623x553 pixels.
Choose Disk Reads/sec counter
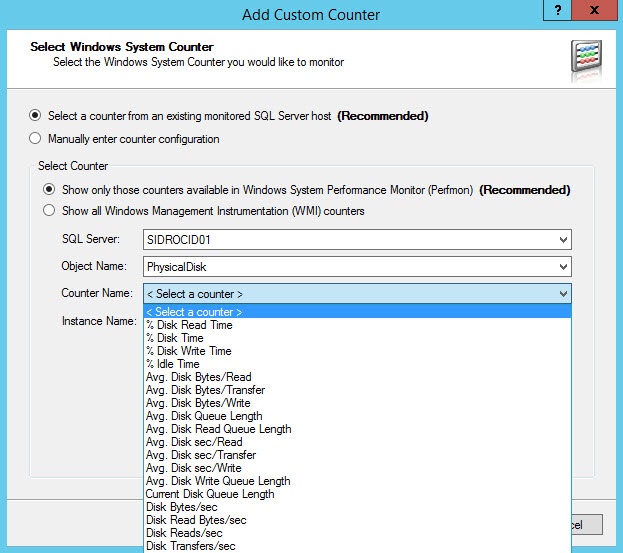pos(357,533)
